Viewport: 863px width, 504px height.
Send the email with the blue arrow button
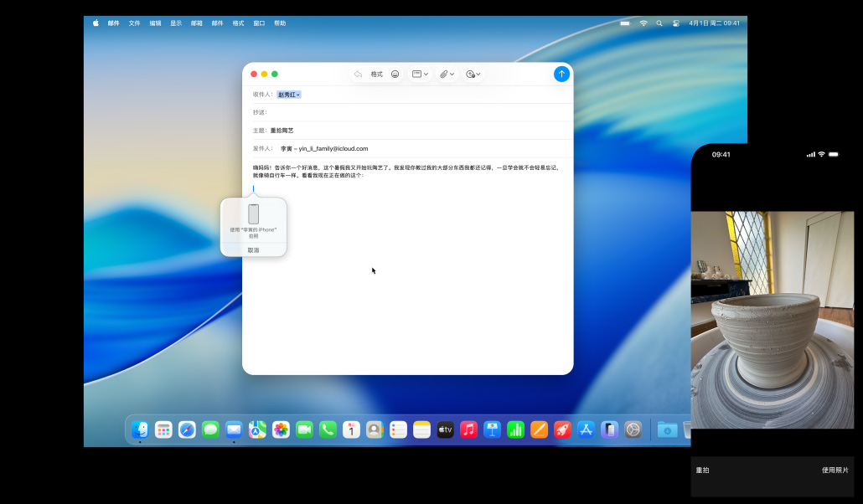pos(561,74)
